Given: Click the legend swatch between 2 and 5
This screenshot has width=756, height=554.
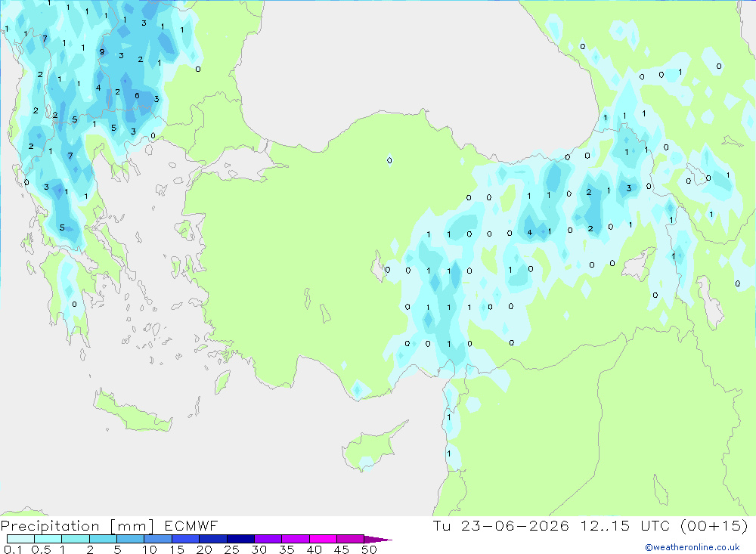Looking at the screenshot, I should pyautogui.click(x=103, y=539).
